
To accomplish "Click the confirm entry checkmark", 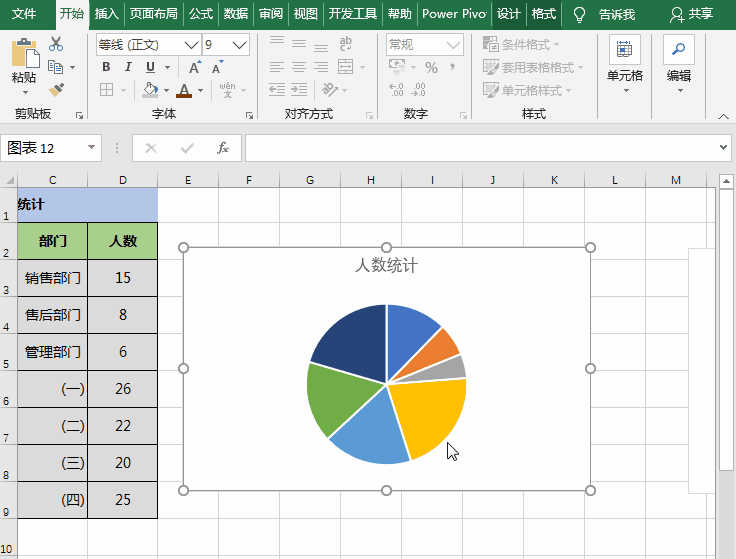I will point(187,148).
